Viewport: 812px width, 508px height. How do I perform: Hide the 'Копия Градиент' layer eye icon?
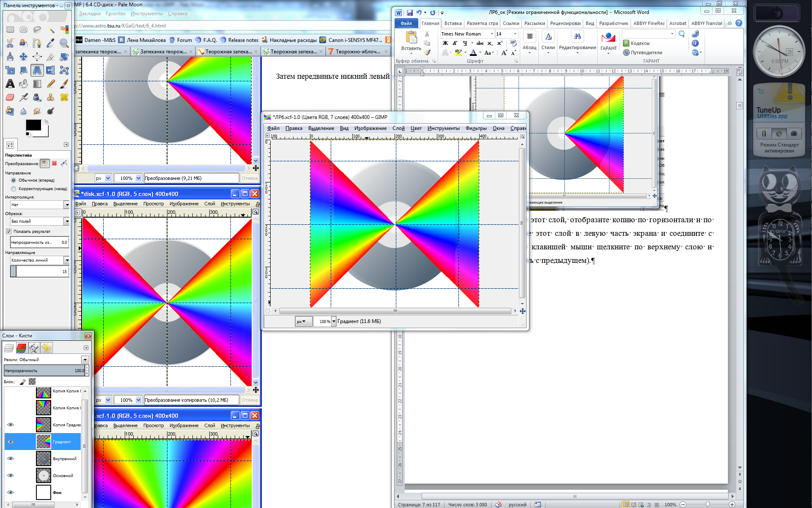coord(11,425)
